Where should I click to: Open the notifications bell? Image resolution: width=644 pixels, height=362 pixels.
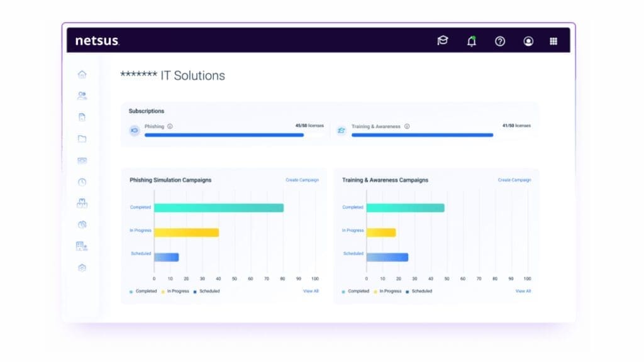(x=472, y=41)
